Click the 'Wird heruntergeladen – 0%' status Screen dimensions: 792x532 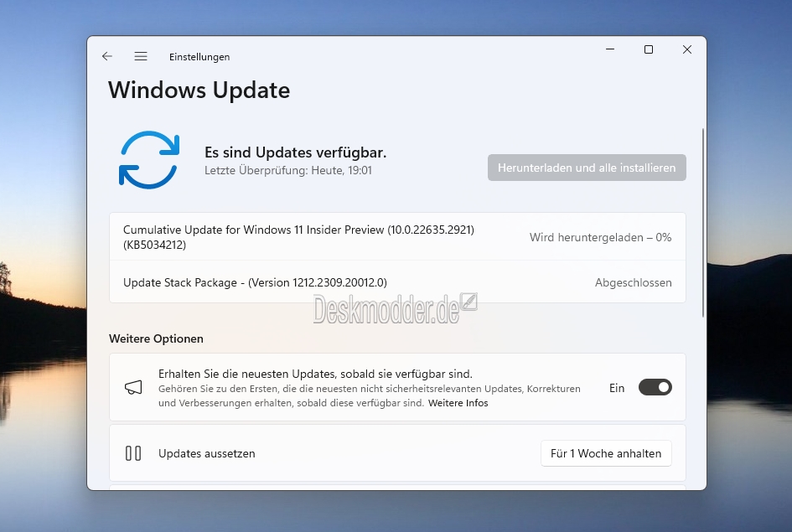pos(601,237)
